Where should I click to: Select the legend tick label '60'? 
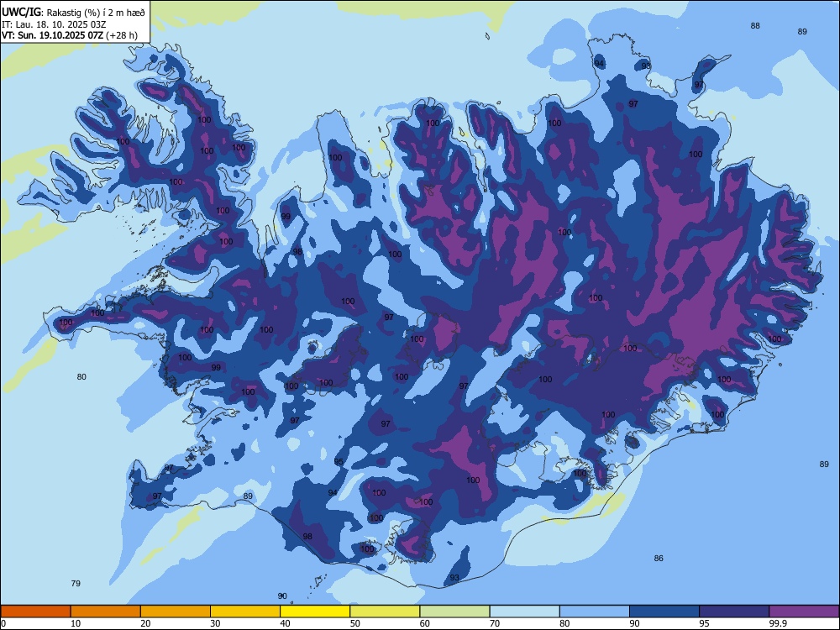tap(425, 623)
